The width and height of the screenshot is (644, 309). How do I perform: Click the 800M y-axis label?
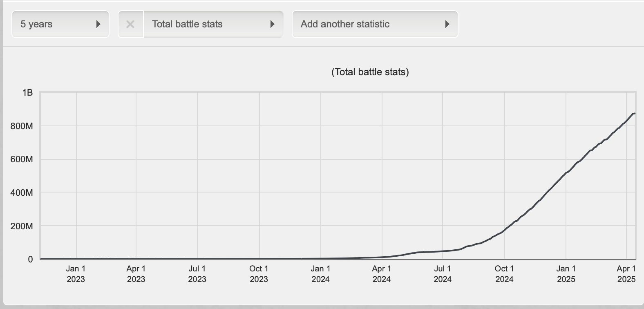[22, 126]
